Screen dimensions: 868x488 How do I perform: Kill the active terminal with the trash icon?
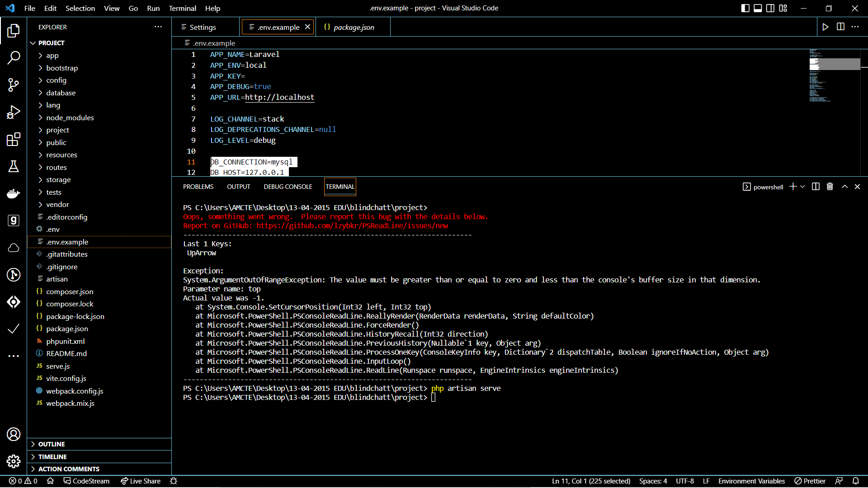(x=829, y=186)
